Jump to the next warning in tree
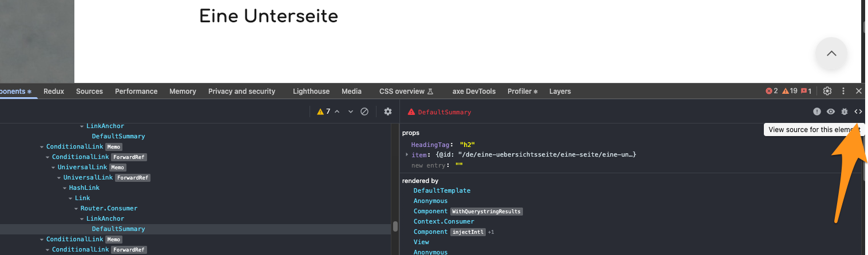 click(x=351, y=112)
